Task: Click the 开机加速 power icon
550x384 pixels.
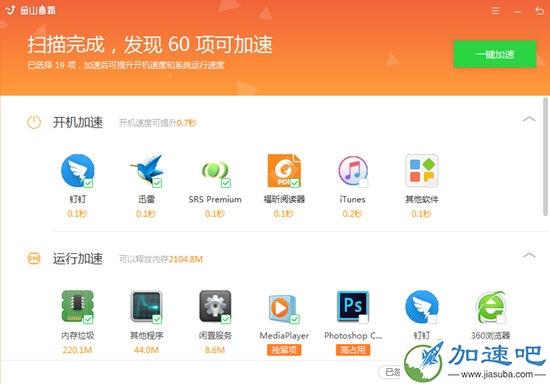Action: pyautogui.click(x=34, y=122)
